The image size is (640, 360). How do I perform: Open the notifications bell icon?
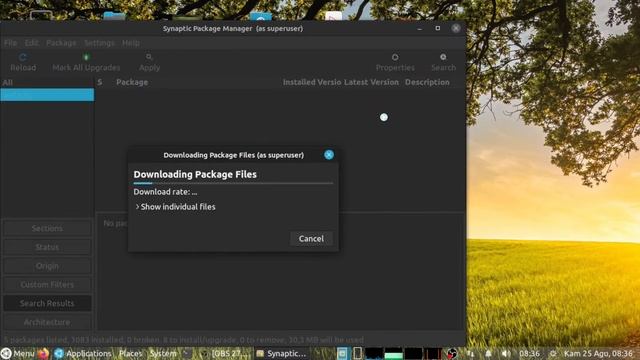(488, 353)
